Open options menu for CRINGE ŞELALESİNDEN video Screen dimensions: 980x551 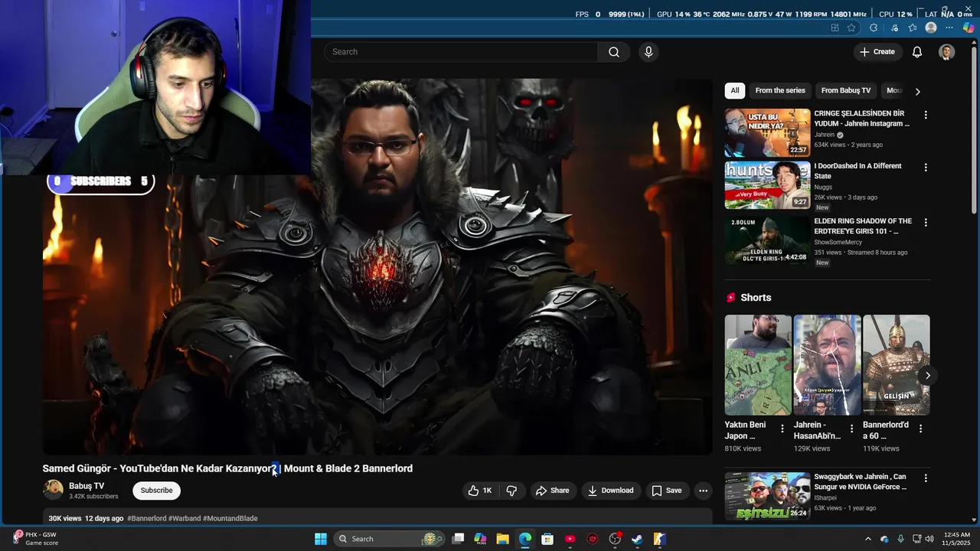tap(926, 115)
